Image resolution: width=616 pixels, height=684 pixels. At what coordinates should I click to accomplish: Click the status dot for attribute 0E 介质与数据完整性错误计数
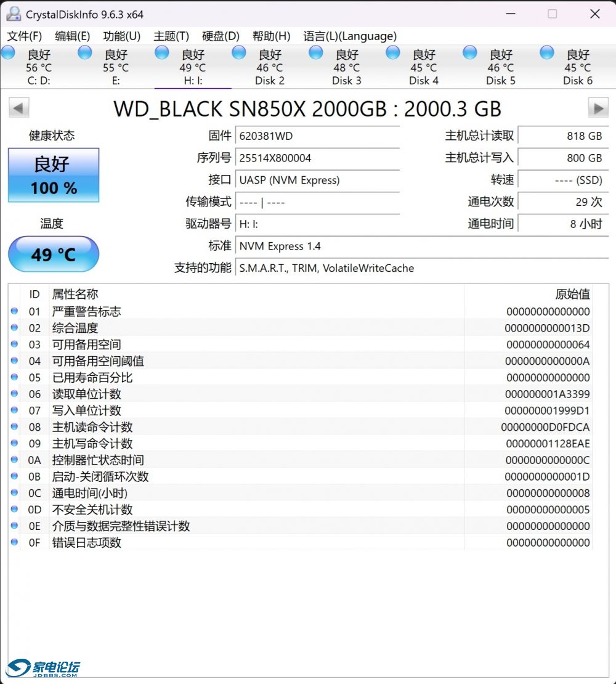click(14, 526)
